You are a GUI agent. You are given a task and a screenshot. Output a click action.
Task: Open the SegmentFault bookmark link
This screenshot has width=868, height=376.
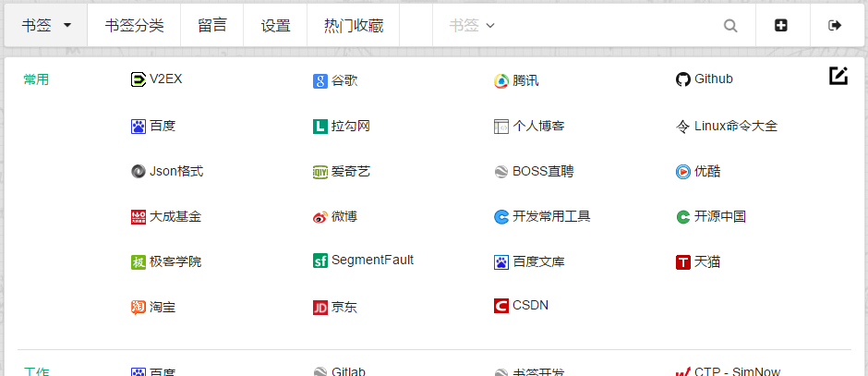click(x=372, y=261)
